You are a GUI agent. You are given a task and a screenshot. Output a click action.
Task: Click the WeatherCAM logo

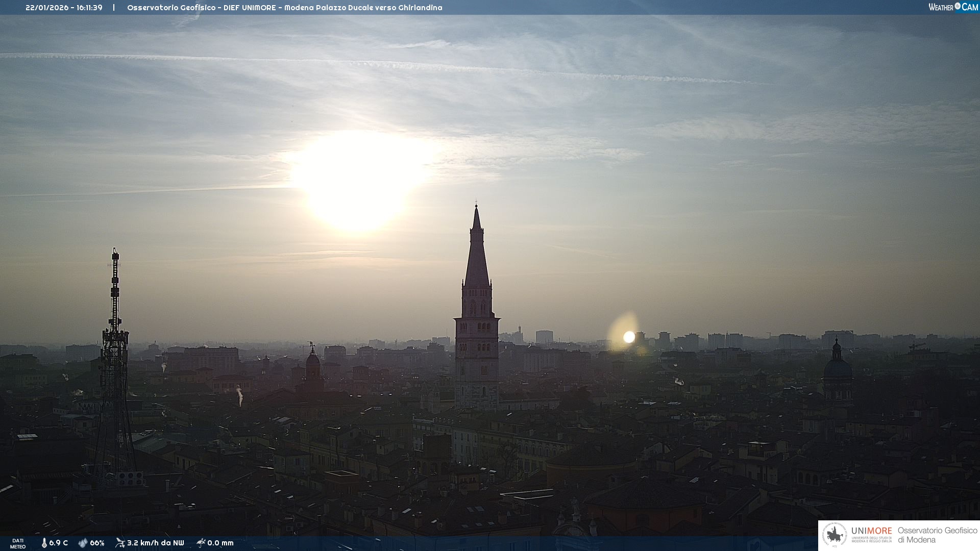pos(953,7)
